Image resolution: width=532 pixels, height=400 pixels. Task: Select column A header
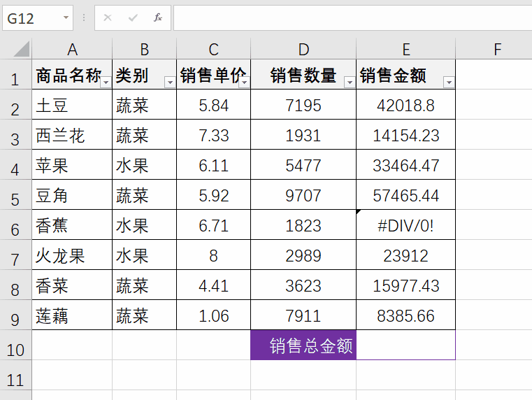72,49
